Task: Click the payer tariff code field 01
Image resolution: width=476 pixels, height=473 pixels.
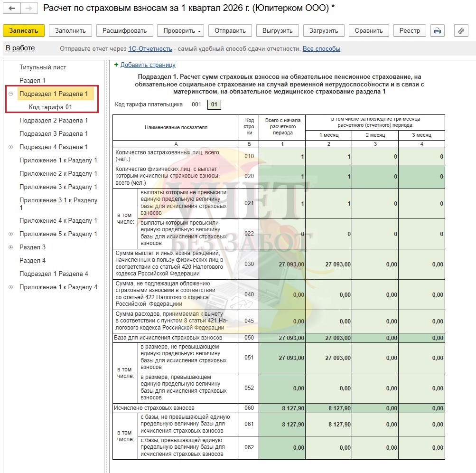Action: click(214, 104)
